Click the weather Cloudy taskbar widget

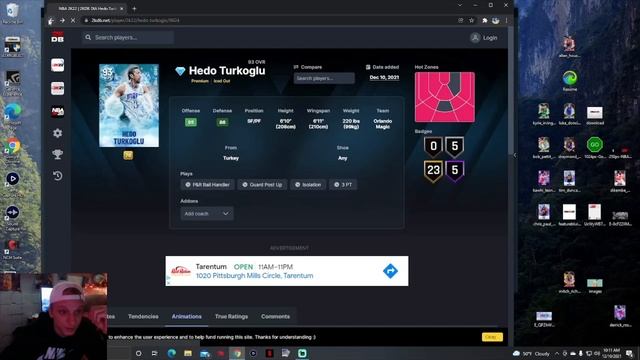pyautogui.click(x=532, y=353)
